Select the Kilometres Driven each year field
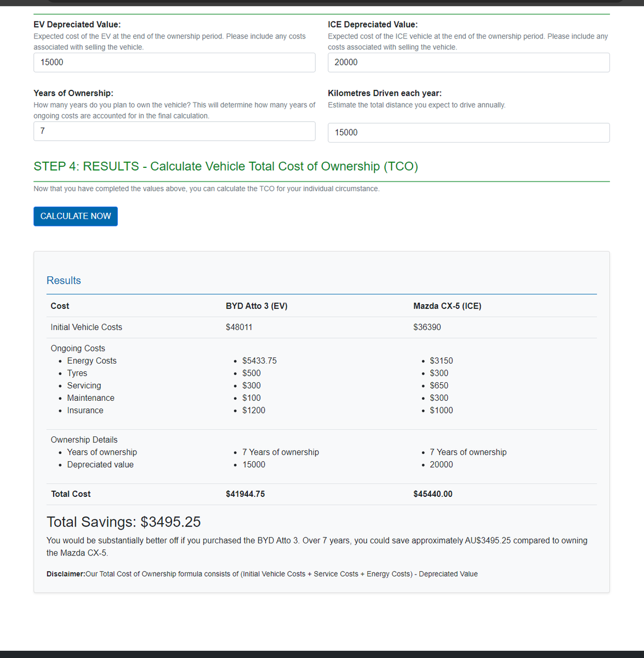The width and height of the screenshot is (644, 658). coord(469,133)
